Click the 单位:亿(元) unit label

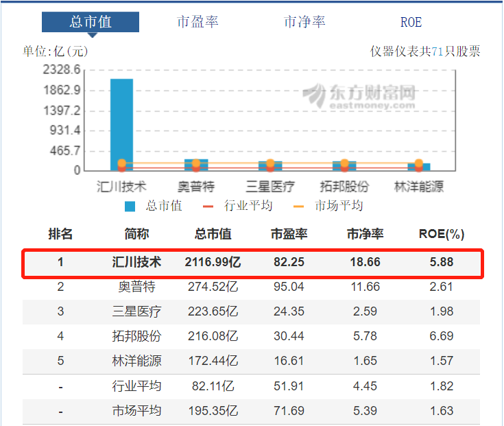click(56, 51)
